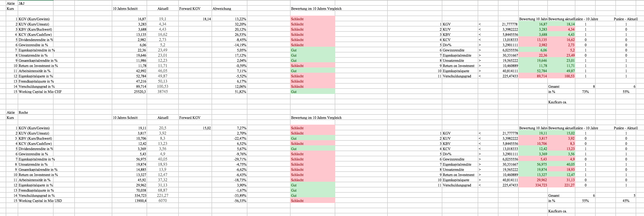
Task: Click the 32,20% KUV deviation cell
Action: click(240, 24)
